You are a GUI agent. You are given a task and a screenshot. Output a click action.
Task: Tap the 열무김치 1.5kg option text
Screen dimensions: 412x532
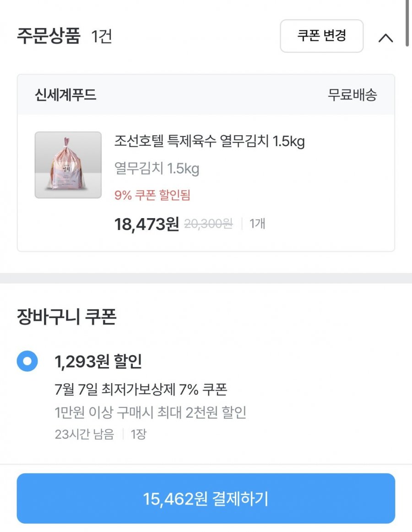[157, 168]
